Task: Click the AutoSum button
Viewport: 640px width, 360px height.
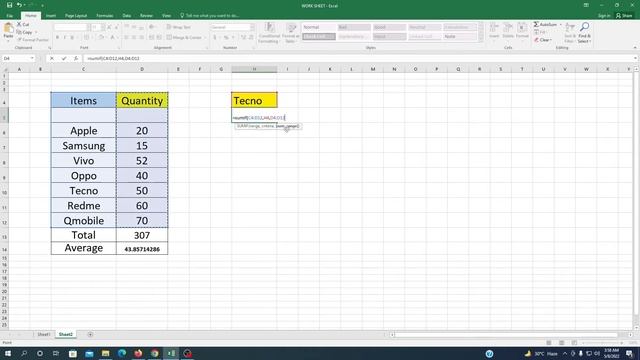Action: click(545, 25)
